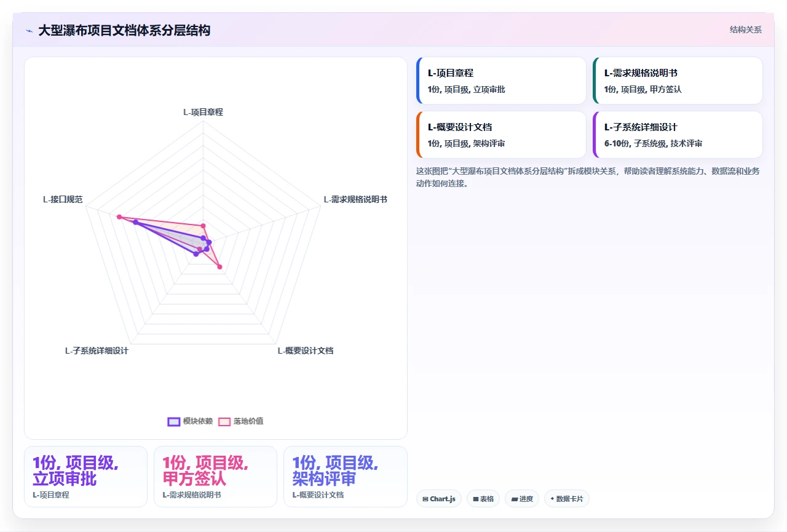Select the 结构关系 label in the header

tap(746, 30)
